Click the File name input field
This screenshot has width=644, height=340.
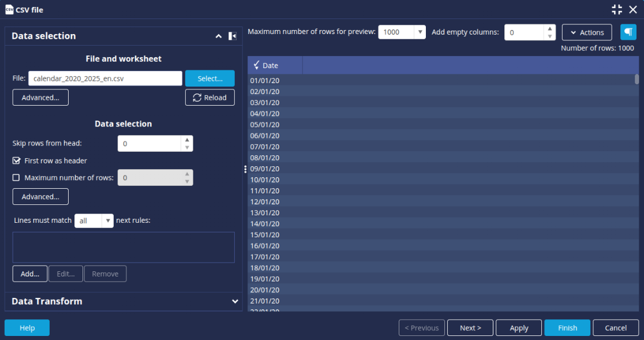(x=105, y=79)
